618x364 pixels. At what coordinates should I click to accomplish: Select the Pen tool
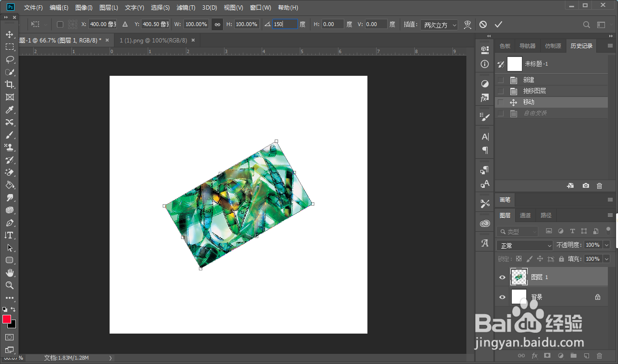pos(9,223)
